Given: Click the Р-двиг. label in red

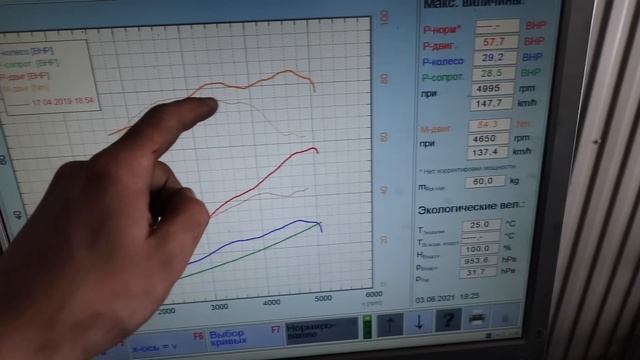Looking at the screenshot, I should click(440, 46).
